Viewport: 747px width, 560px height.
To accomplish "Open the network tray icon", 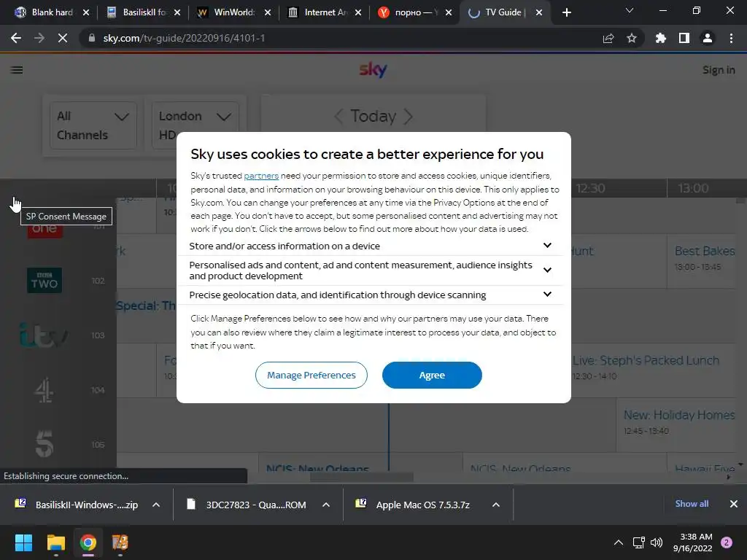I will tap(638, 542).
